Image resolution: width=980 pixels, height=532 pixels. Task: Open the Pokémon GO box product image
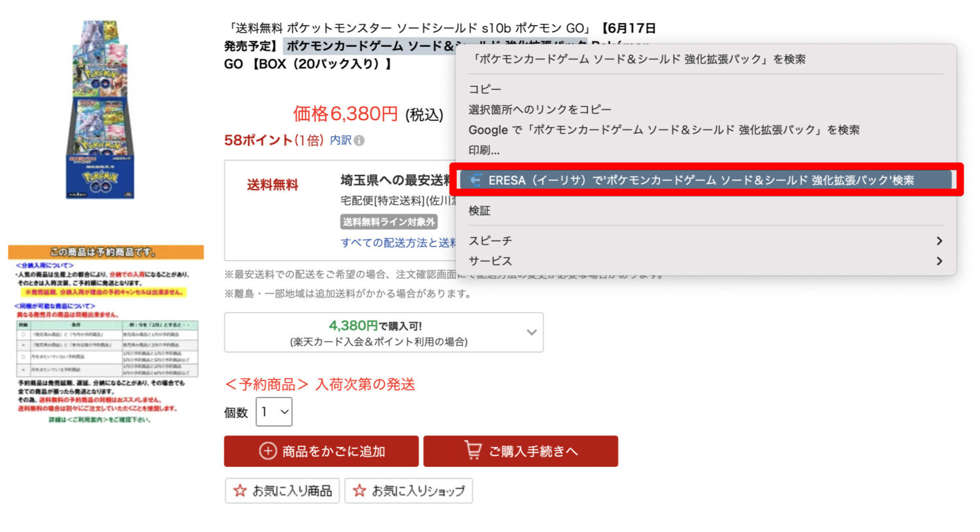99,109
